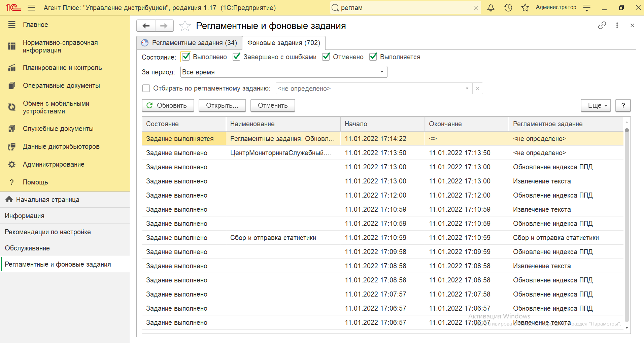
Task: Select Сбор и отправка статистики name cell
Action: (283, 238)
